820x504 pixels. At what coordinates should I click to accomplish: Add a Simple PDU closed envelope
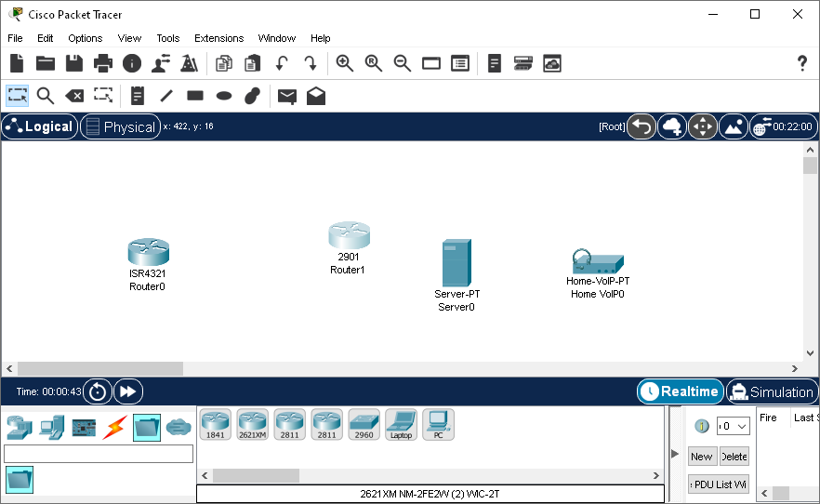click(x=287, y=96)
